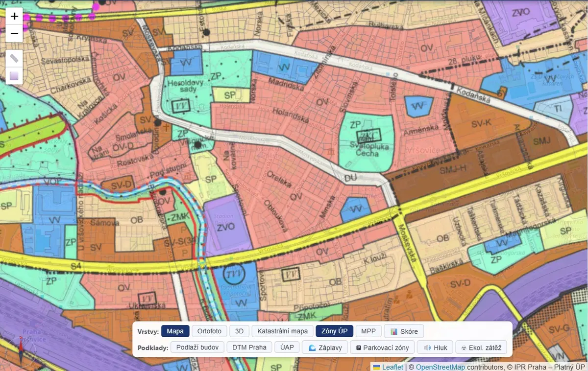Enable the ÚAP overlay
This screenshot has height=371, width=588.
[x=287, y=348]
